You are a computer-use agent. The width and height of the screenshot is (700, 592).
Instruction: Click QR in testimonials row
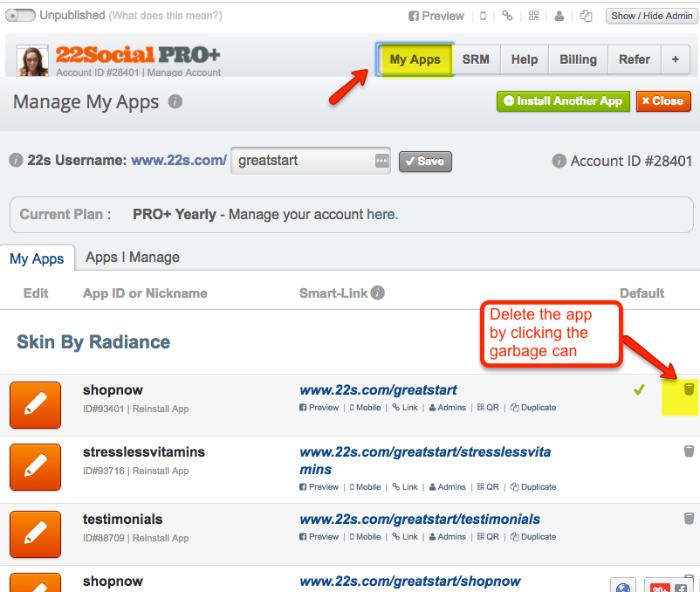click(x=488, y=537)
